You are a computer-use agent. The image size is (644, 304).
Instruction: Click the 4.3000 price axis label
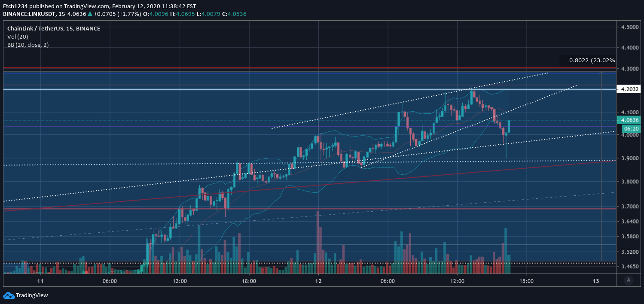[629, 69]
